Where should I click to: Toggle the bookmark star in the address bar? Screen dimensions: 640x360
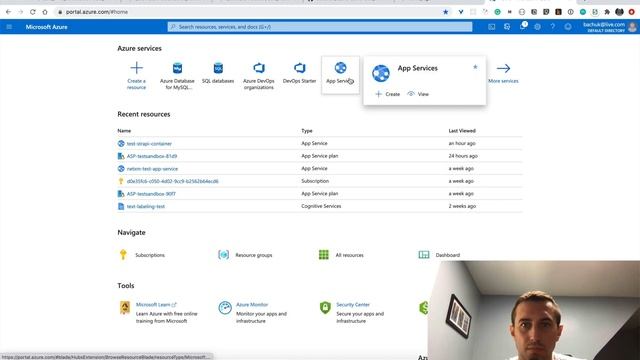[446, 12]
